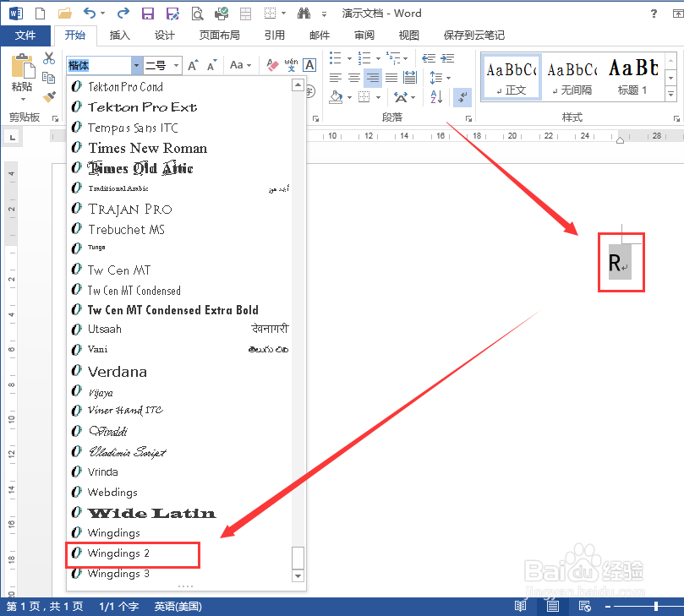Open the font name dropdown arrow
Viewport: 684px width, 616px height.
(x=136, y=65)
